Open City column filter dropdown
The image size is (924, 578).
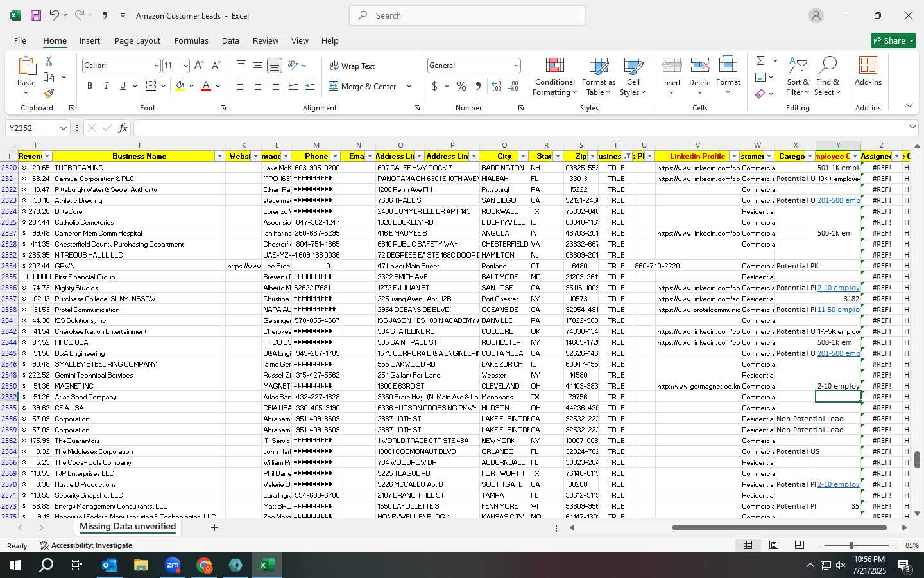tap(523, 156)
